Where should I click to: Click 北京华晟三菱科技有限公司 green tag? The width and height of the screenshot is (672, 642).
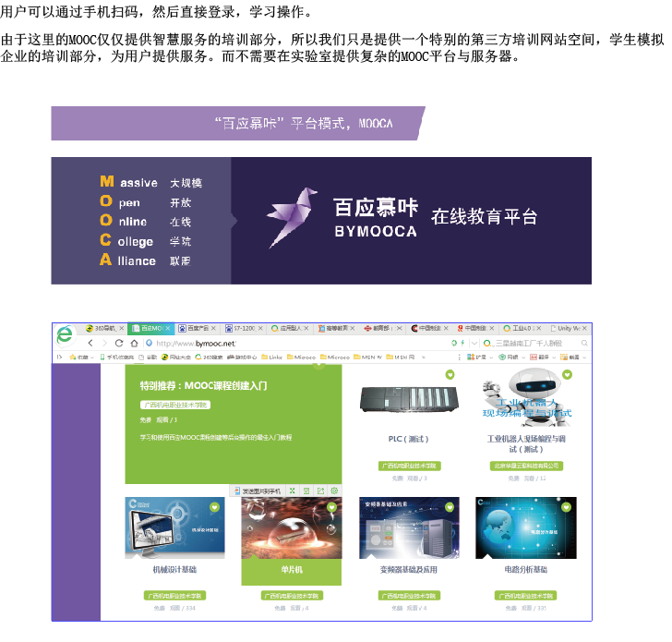click(x=525, y=466)
